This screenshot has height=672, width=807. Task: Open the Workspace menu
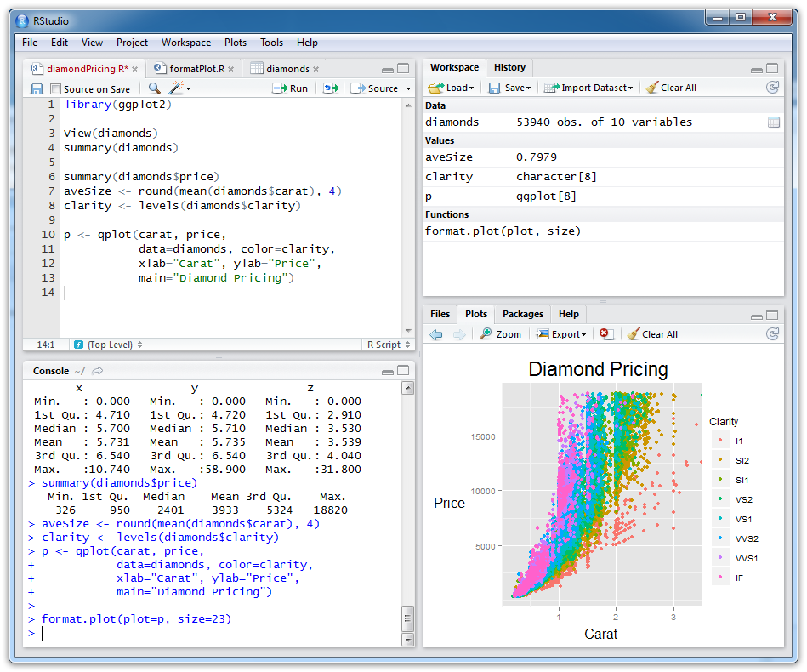point(185,43)
